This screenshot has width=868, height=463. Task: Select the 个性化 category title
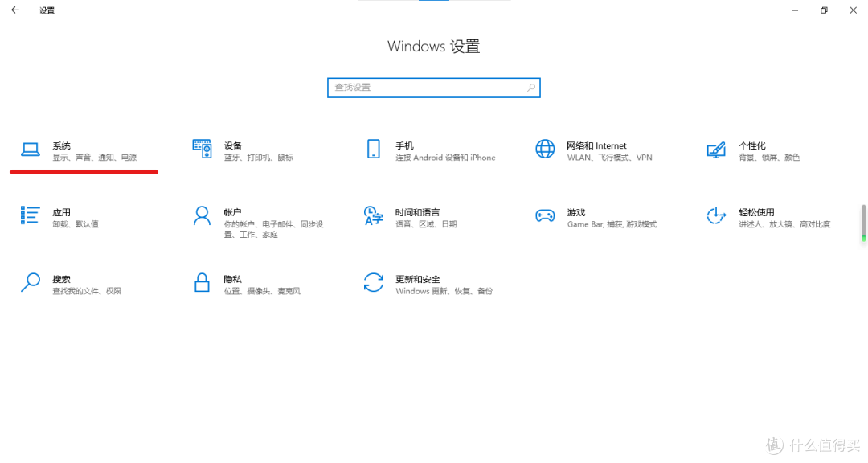[x=752, y=145]
